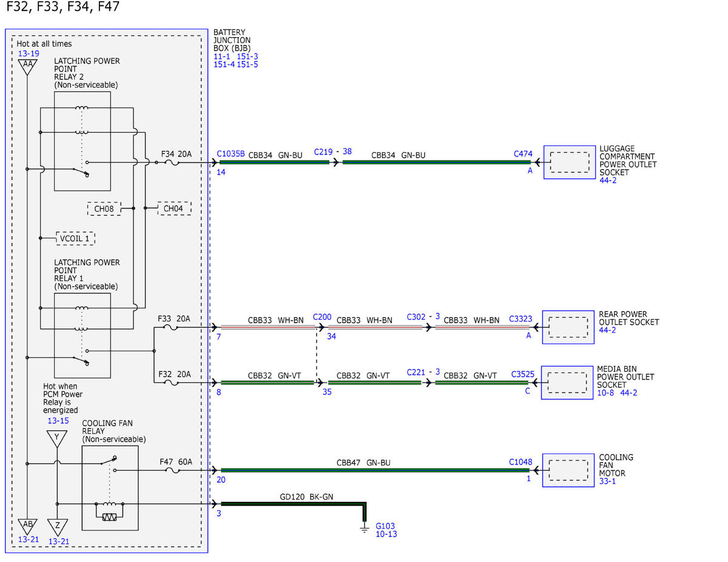
Task: Select the F33 20A fuse symbol
Action: point(172,328)
